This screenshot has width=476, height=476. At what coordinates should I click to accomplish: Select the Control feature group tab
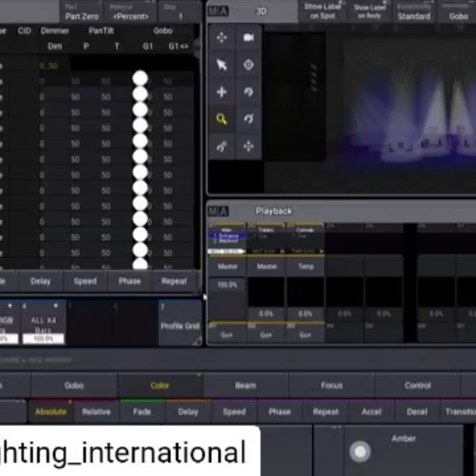[418, 385]
